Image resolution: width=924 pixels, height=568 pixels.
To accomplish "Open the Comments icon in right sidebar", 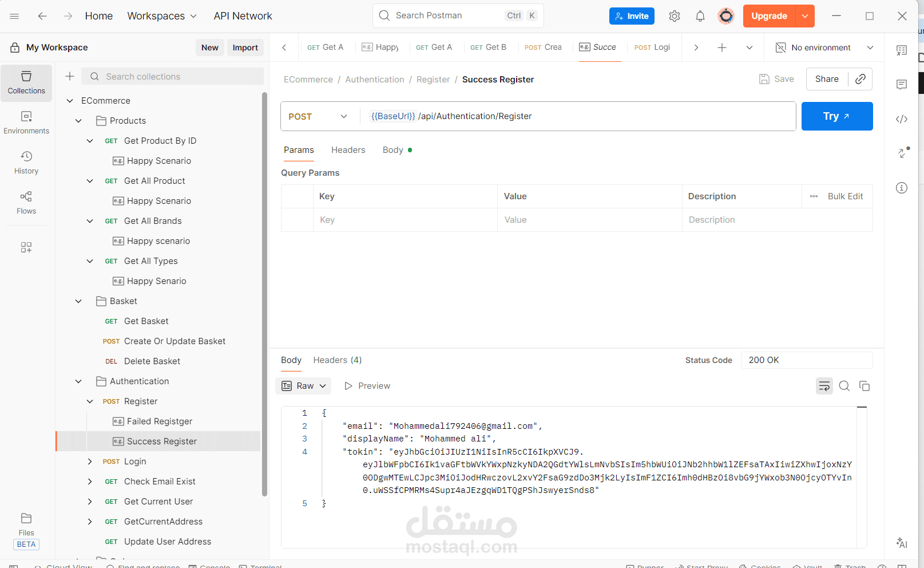I will click(902, 85).
